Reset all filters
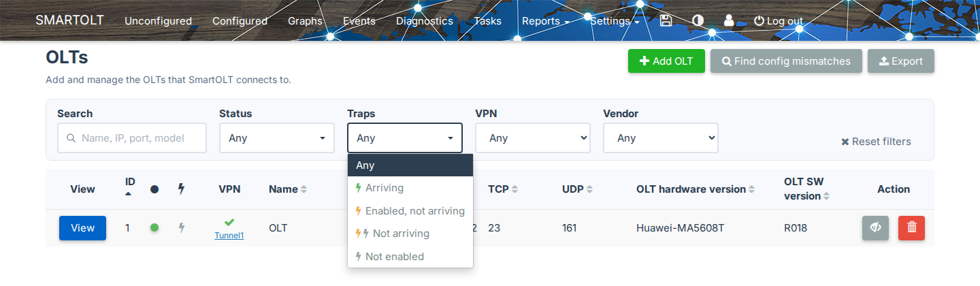Image resolution: width=980 pixels, height=286 pixels. pos(876,142)
